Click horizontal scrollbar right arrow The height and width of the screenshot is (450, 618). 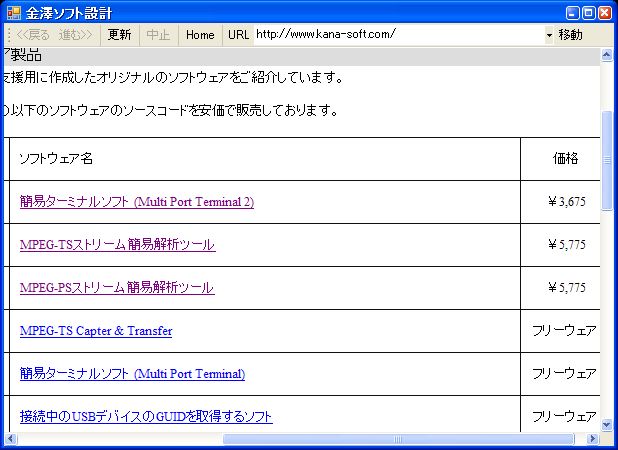[x=592, y=439]
